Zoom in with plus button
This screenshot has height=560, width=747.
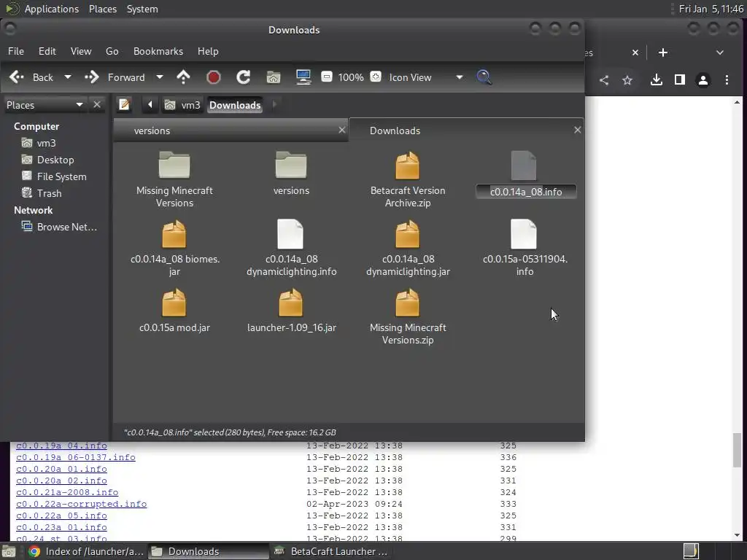[376, 77]
